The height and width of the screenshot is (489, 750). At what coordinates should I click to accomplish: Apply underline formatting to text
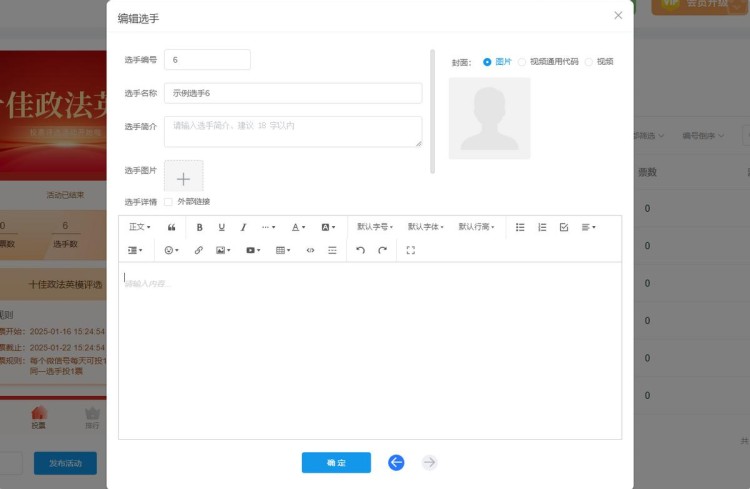(222, 227)
